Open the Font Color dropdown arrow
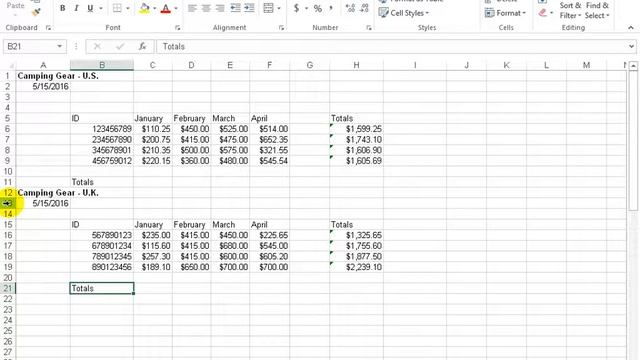The width and height of the screenshot is (640, 360). pos(176,8)
